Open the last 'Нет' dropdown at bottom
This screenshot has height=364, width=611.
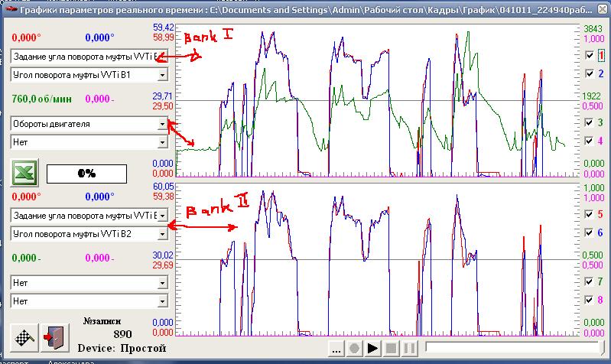tap(162, 302)
